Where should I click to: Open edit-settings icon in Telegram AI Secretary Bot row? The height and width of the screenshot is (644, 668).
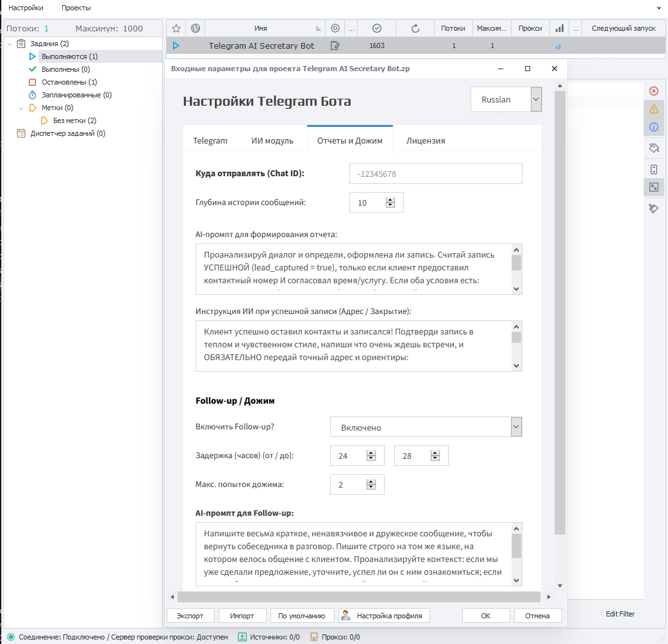click(x=335, y=45)
